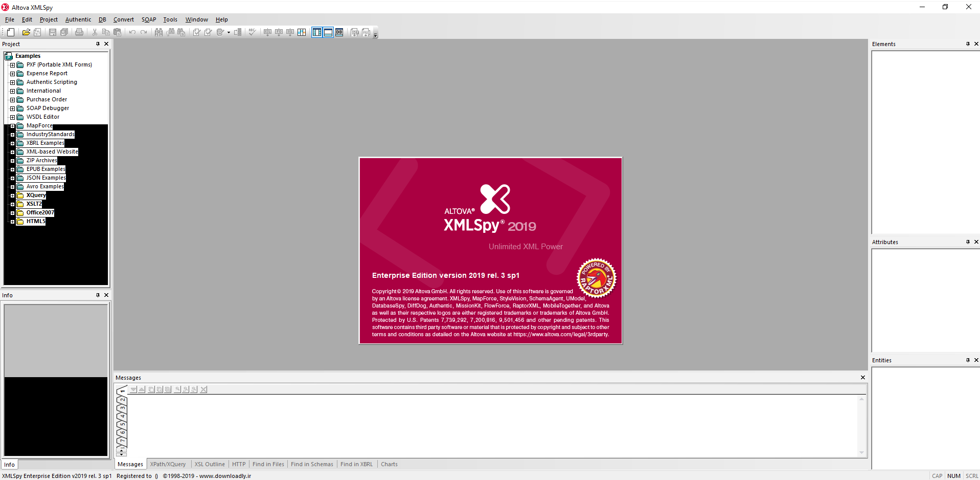Viewport: 980px width, 480px height.
Task: Click the Print icon
Action: [x=79, y=32]
